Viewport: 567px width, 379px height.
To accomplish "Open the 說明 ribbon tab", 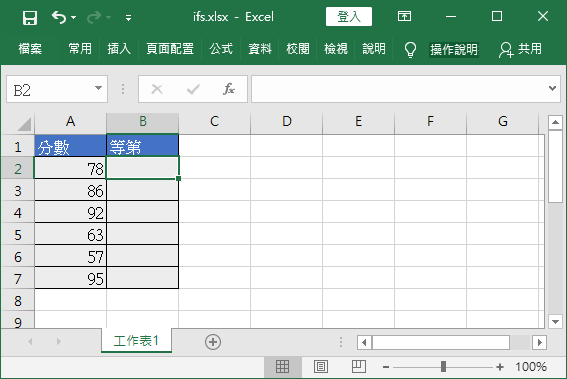I will tap(374, 48).
